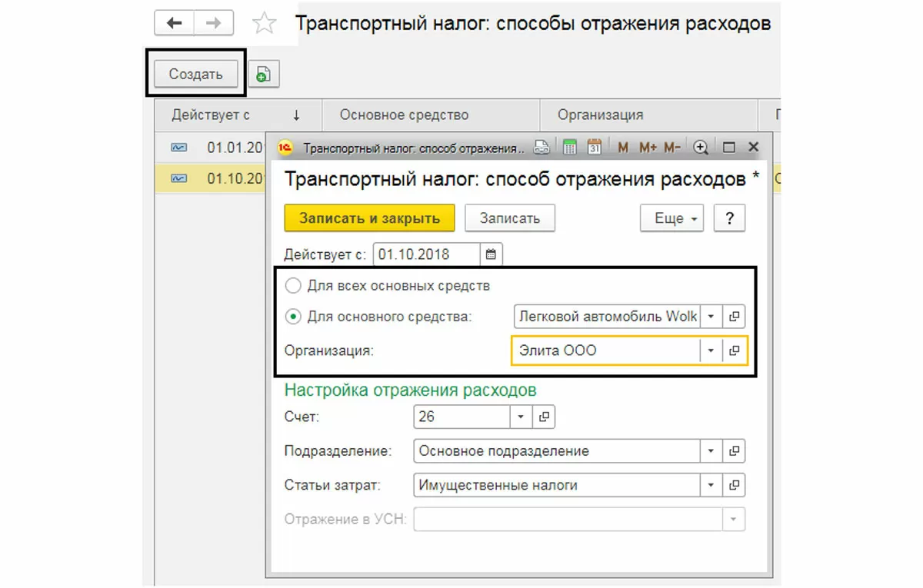
Task: Sort list by Основное средство column header
Action: 404,115
